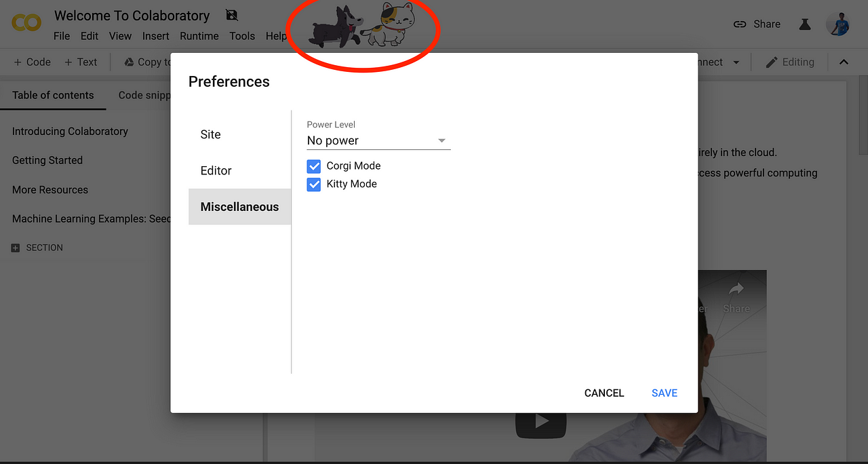This screenshot has height=464, width=868.
Task: Open the Tools menu
Action: [x=242, y=36]
